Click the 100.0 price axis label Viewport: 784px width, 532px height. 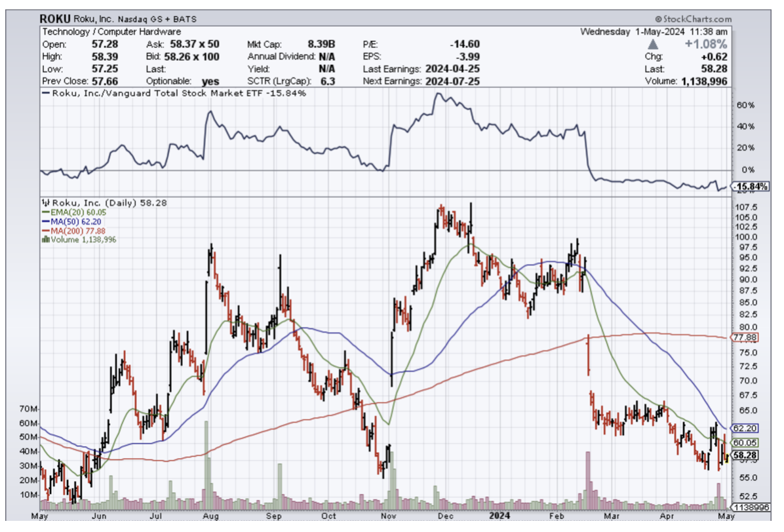point(746,237)
